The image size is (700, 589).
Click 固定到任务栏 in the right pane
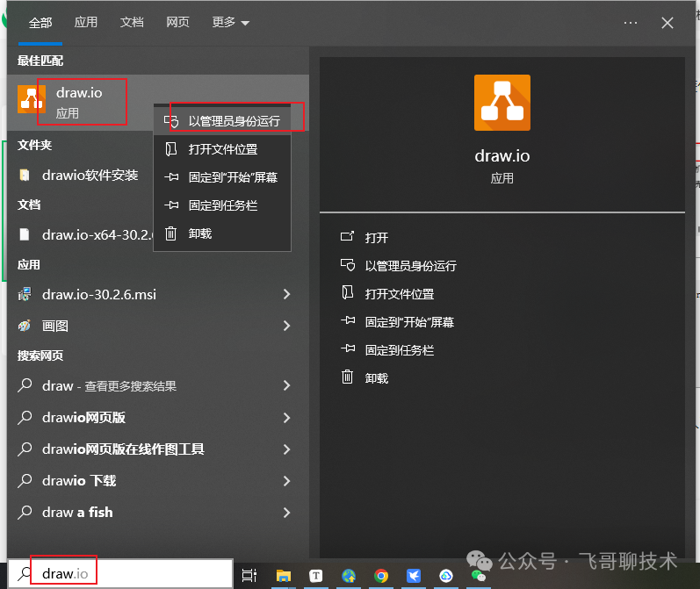(400, 350)
